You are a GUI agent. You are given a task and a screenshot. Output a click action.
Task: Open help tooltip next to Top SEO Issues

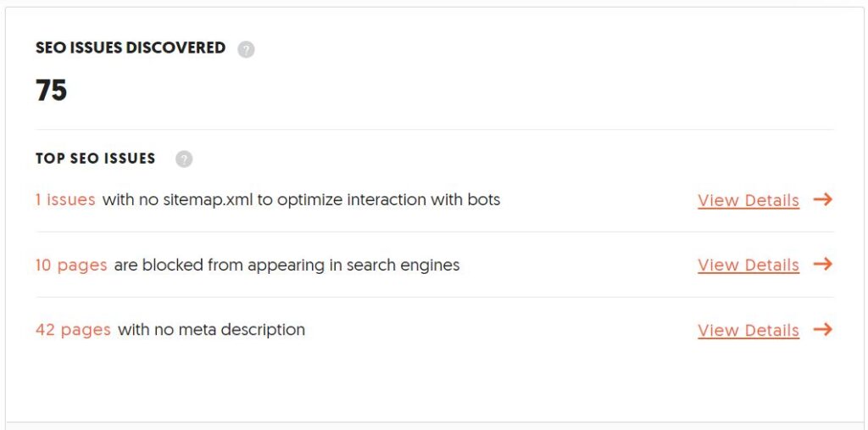[184, 159]
